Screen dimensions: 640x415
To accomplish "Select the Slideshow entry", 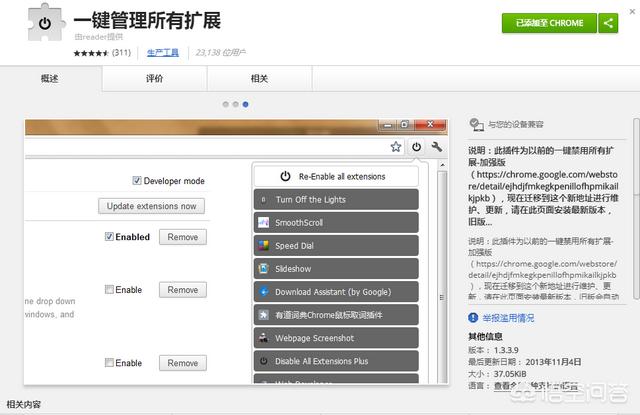I will tap(336, 269).
